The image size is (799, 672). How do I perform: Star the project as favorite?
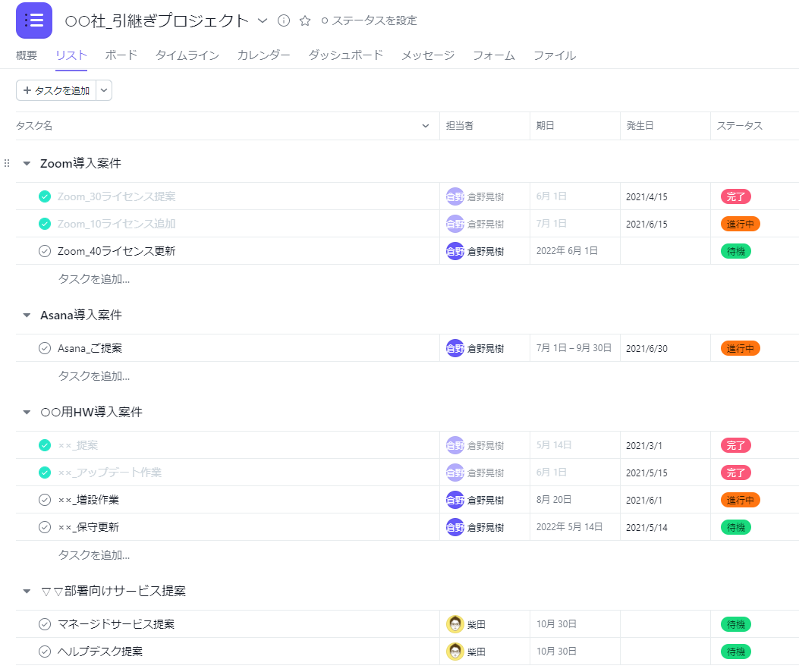[x=305, y=21]
